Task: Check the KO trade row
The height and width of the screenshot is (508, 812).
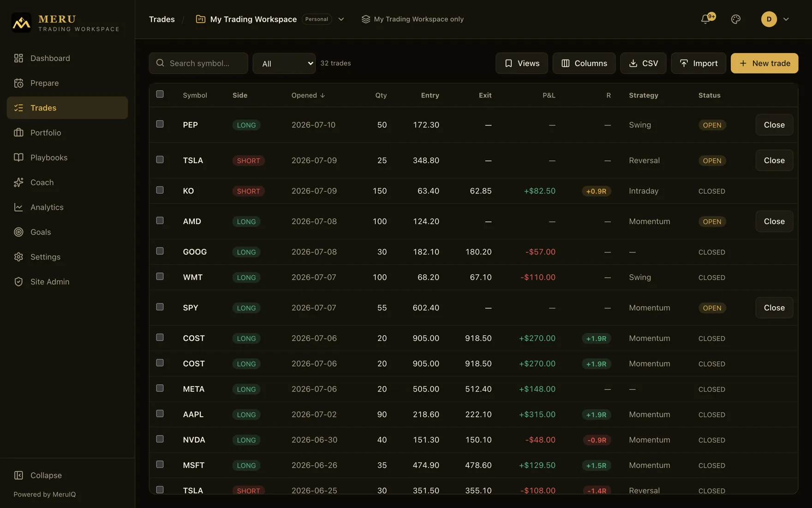Action: pos(160,190)
